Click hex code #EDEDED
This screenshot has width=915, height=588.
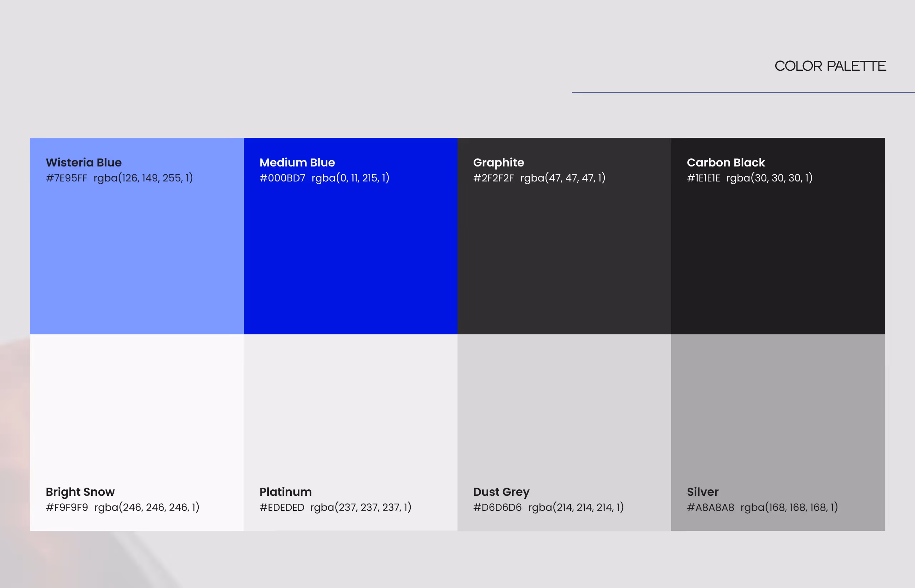coord(282,507)
